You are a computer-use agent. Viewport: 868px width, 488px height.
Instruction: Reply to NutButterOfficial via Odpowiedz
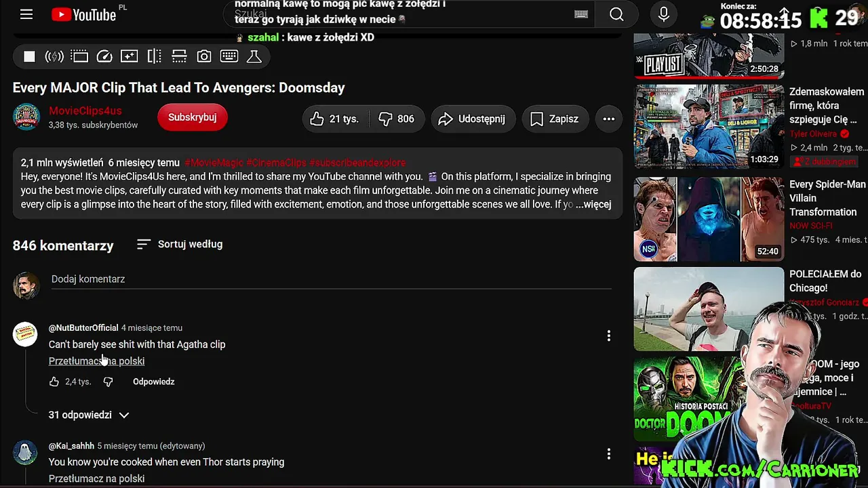tap(154, 382)
